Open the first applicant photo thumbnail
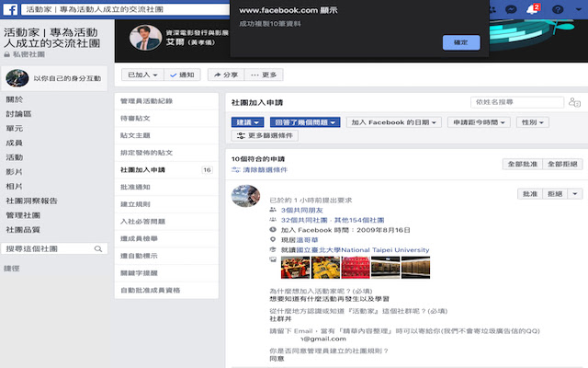 (296, 268)
